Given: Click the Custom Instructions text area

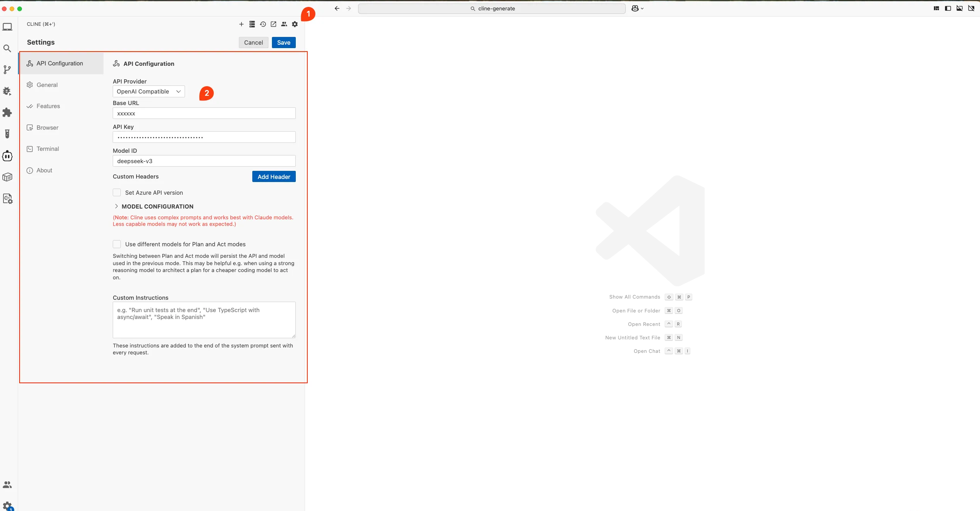Looking at the screenshot, I should 204,320.
